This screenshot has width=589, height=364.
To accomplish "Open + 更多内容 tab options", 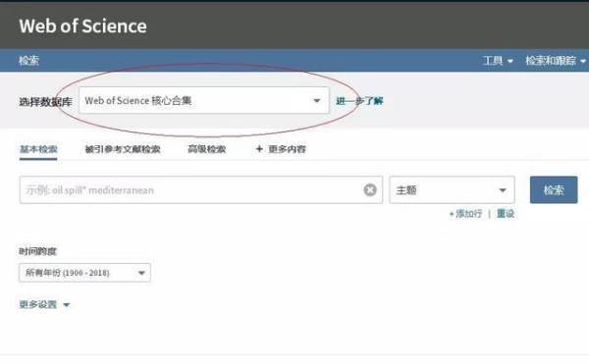I will tap(281, 149).
